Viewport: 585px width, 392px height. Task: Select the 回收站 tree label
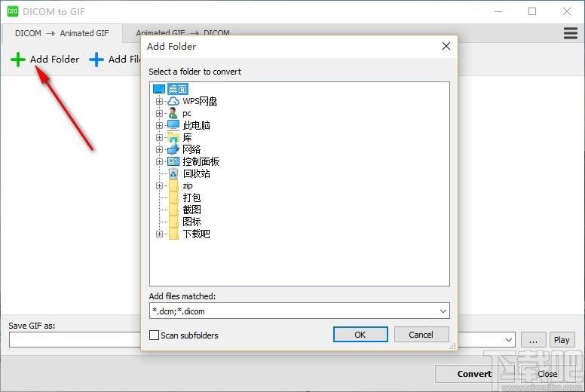(196, 173)
